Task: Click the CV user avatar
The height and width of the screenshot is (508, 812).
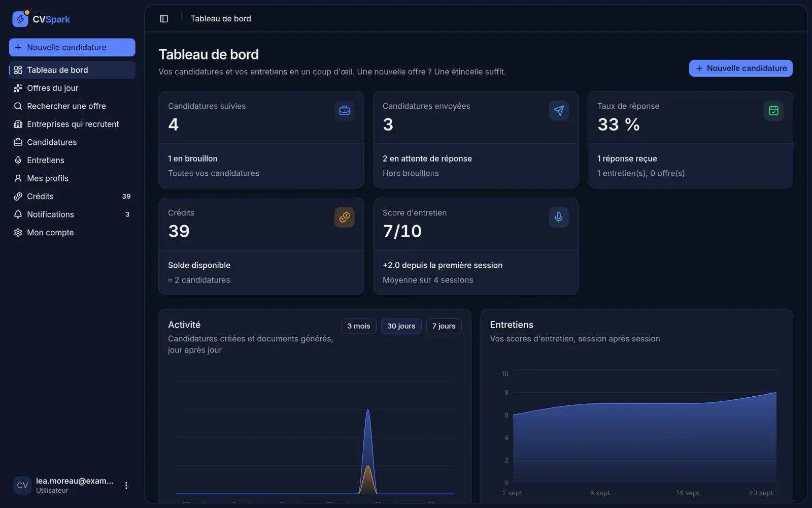Action: 22,486
